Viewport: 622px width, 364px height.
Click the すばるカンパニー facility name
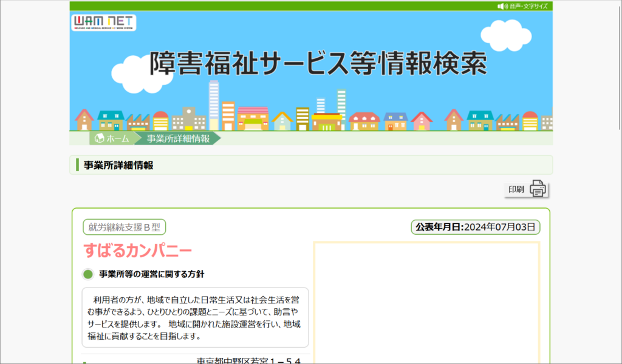click(x=138, y=250)
